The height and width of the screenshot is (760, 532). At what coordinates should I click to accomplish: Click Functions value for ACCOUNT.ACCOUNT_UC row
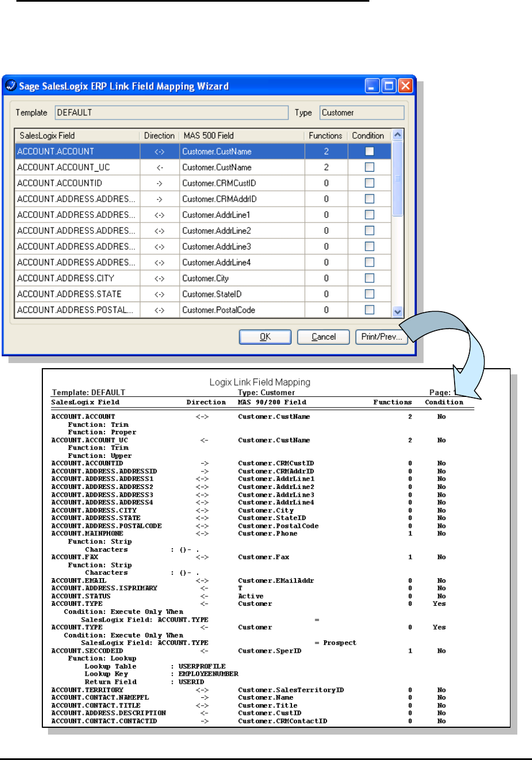(x=326, y=167)
